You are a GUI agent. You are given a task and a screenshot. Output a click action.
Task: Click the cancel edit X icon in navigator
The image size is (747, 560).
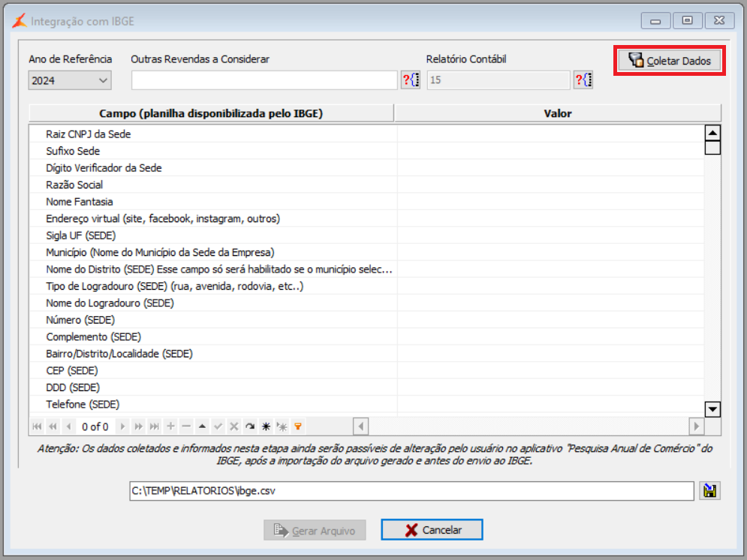point(234,426)
